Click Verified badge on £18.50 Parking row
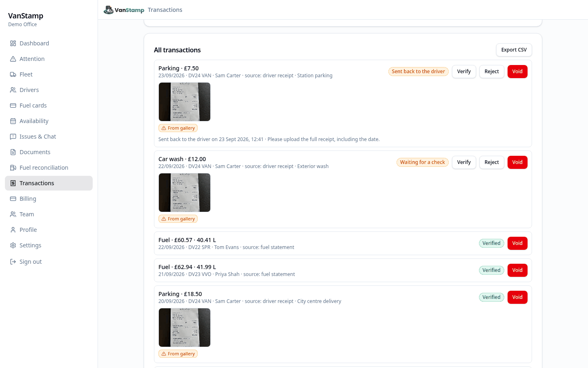The width and height of the screenshot is (588, 368). click(x=491, y=297)
